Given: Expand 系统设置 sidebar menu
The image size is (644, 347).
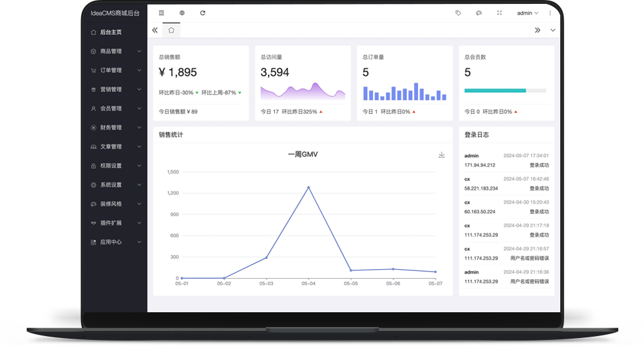Looking at the screenshot, I should coord(115,185).
